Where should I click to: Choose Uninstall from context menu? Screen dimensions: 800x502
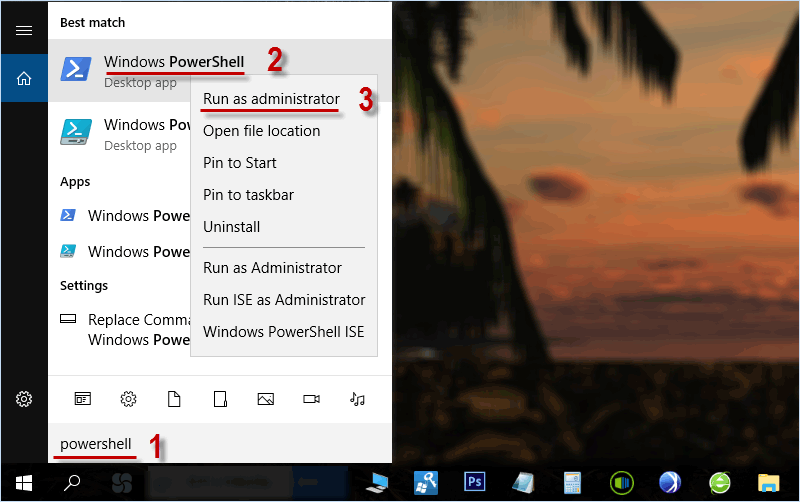point(232,227)
